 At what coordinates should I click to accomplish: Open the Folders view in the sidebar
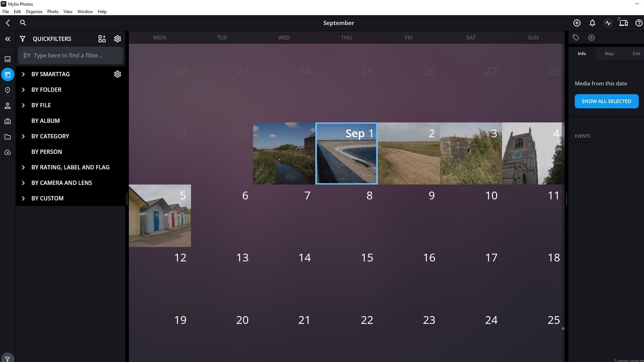8,137
